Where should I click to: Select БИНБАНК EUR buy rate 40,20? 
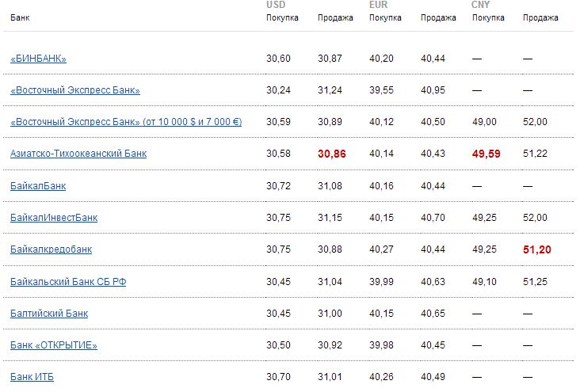pyautogui.click(x=381, y=59)
